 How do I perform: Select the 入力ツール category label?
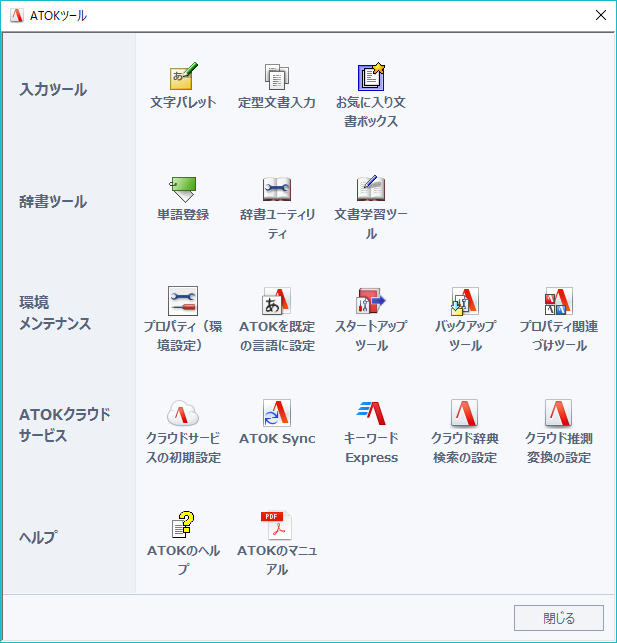pos(53,89)
